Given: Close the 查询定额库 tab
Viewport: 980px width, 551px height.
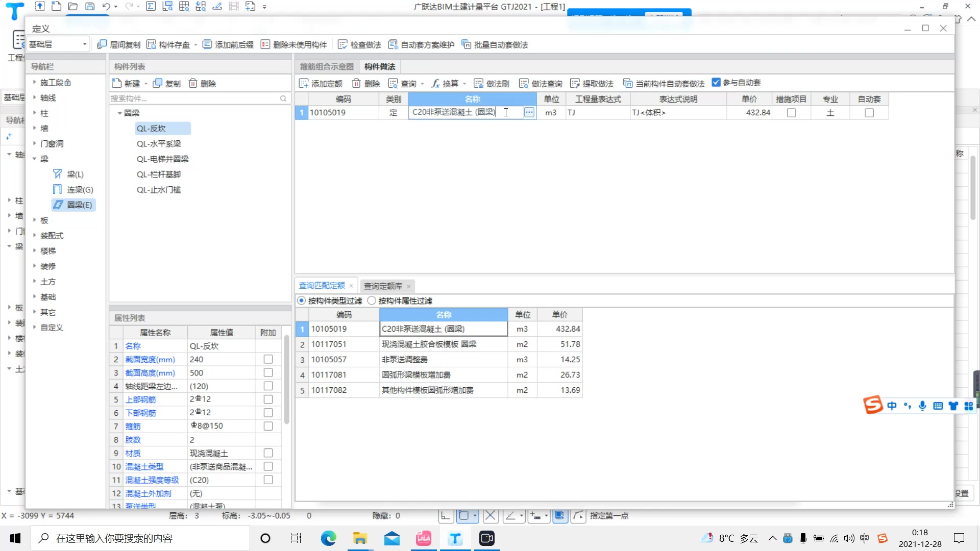Looking at the screenshot, I should pos(409,286).
